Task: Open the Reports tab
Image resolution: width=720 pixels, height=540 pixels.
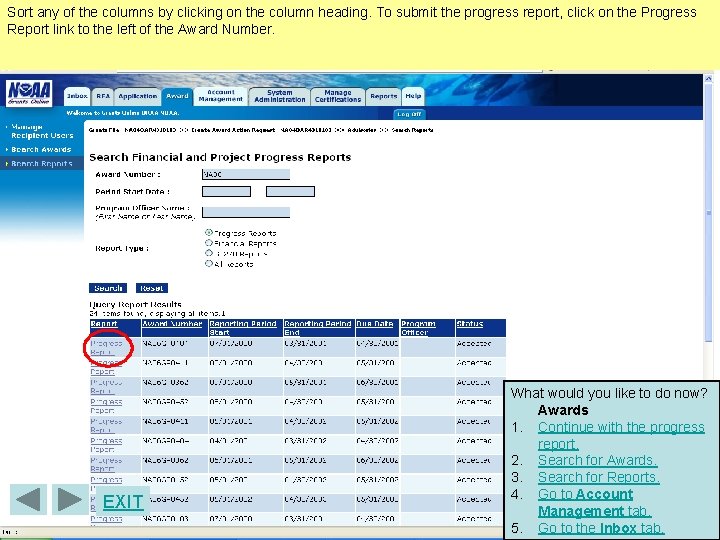Action: coord(383,96)
